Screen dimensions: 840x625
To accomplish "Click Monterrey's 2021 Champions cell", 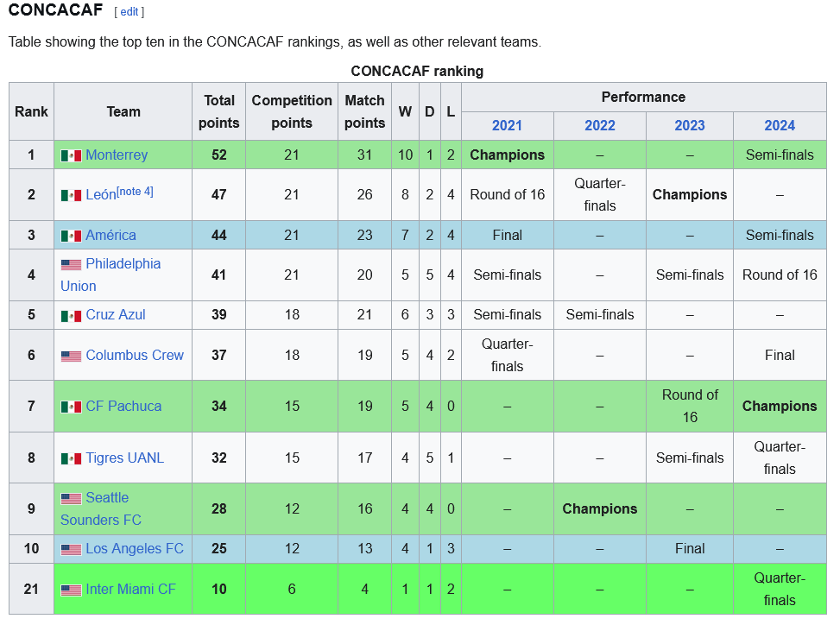I will (508, 155).
